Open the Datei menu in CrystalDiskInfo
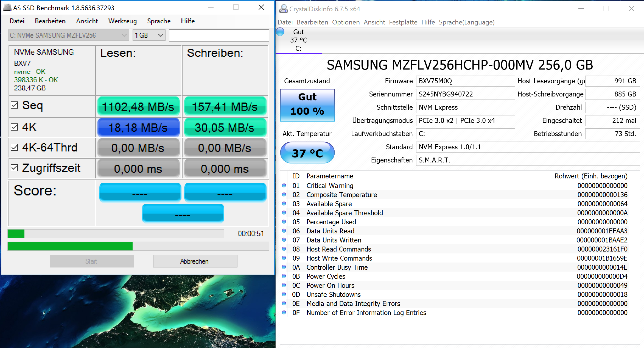Image resolution: width=644 pixels, height=348 pixels. click(x=285, y=22)
